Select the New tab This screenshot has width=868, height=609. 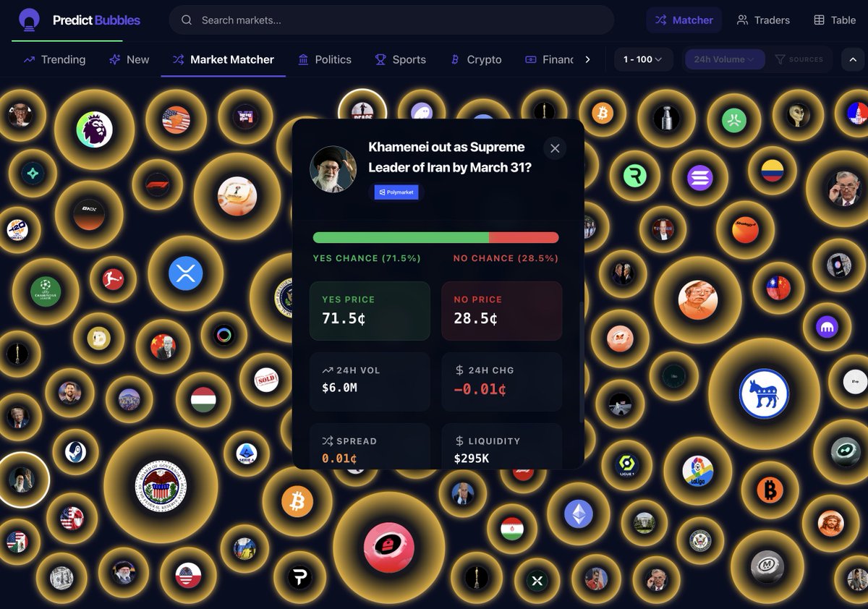tap(129, 59)
